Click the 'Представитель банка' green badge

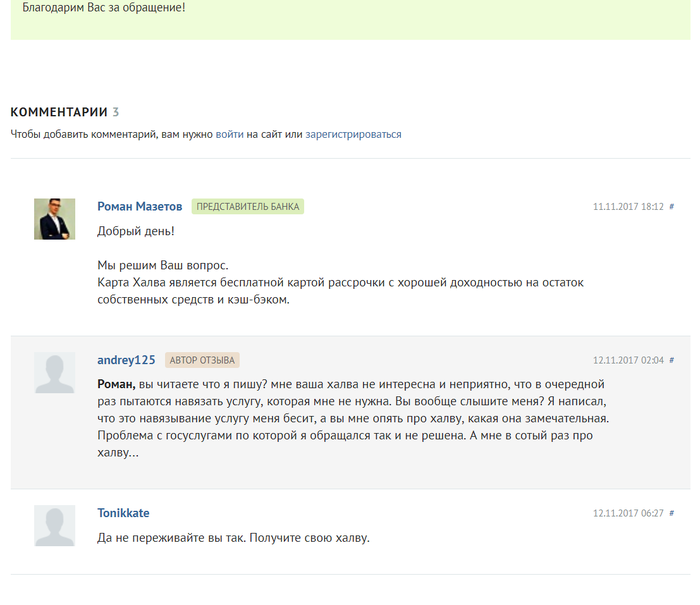point(247,207)
